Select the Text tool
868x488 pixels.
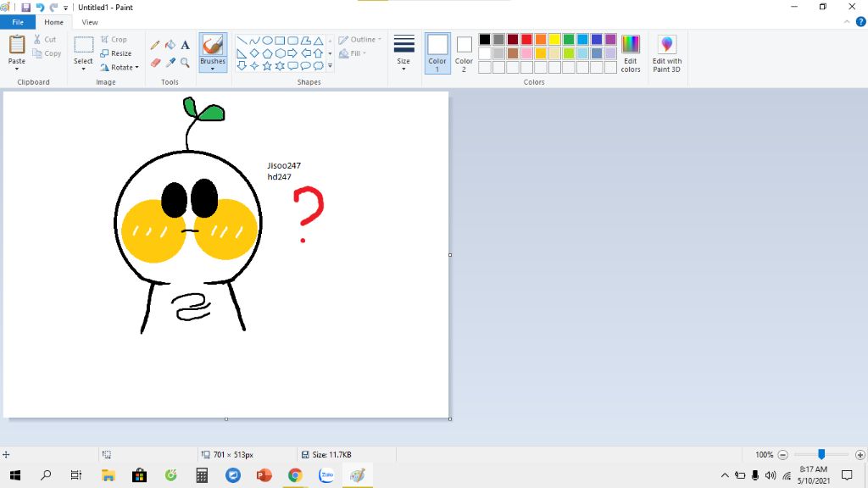click(x=185, y=45)
